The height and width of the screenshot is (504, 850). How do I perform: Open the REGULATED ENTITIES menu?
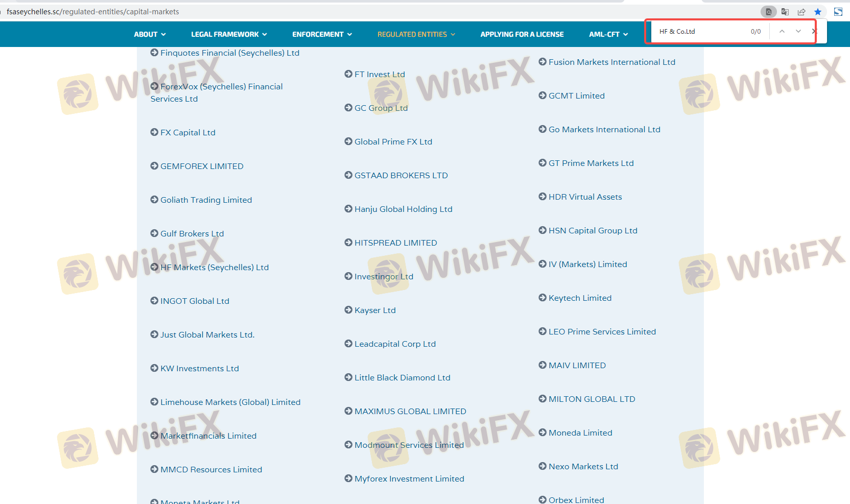pos(416,34)
